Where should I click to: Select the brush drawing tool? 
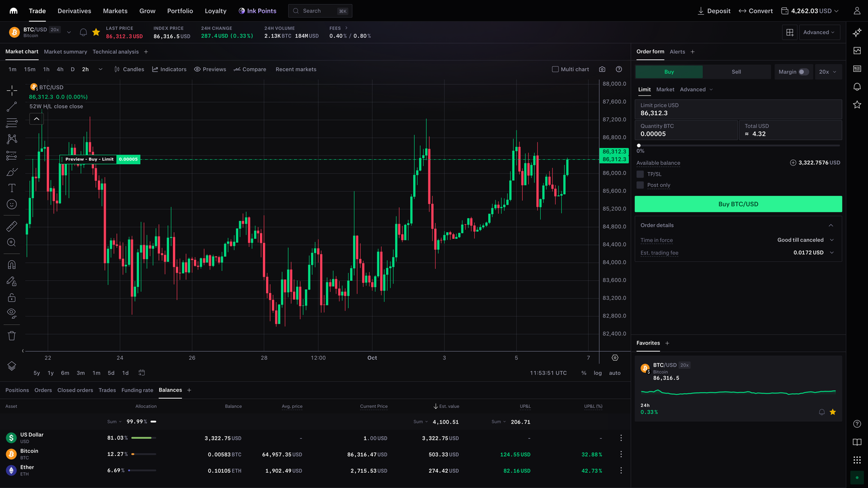[11, 172]
